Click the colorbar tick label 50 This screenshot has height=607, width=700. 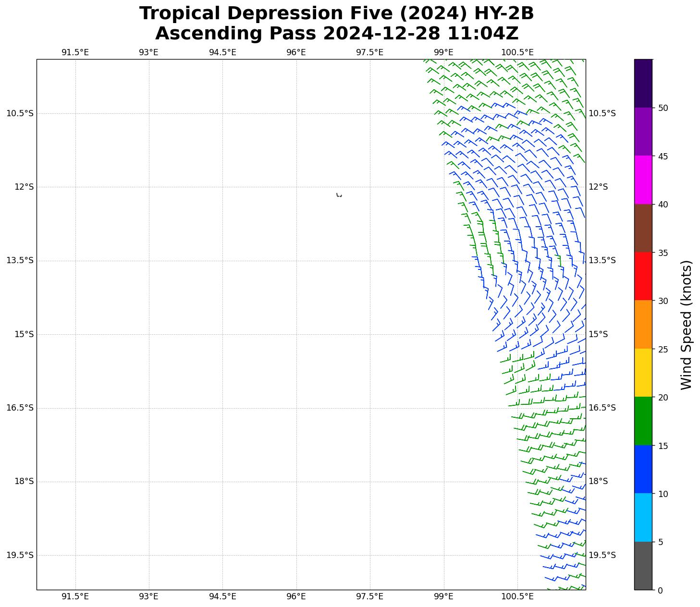click(x=663, y=108)
